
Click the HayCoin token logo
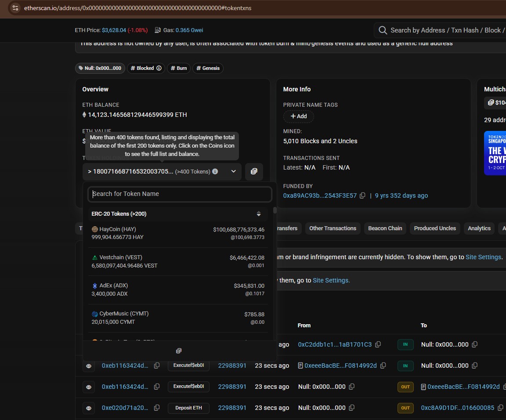point(94,229)
